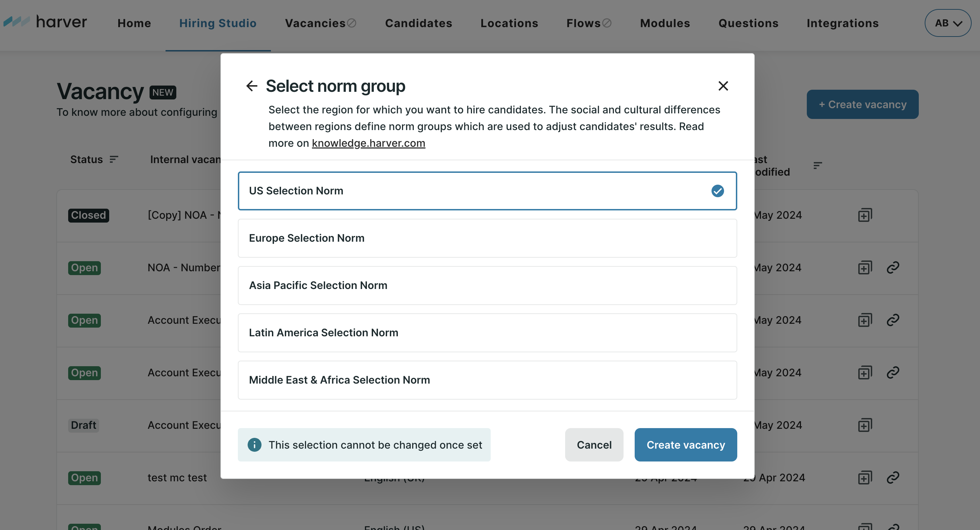Select US Selection Norm option
980x530 pixels.
(487, 191)
